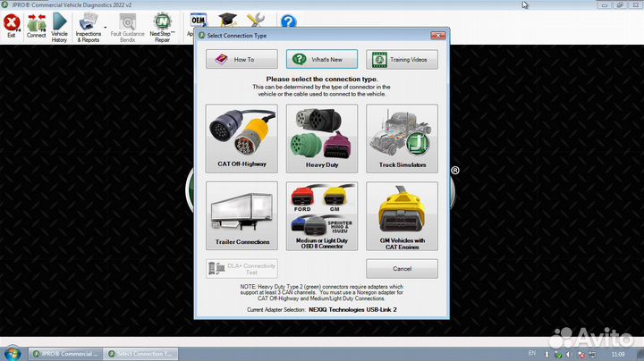Click the graduation cap training icon
This screenshot has width=644, height=361.
point(227,20)
